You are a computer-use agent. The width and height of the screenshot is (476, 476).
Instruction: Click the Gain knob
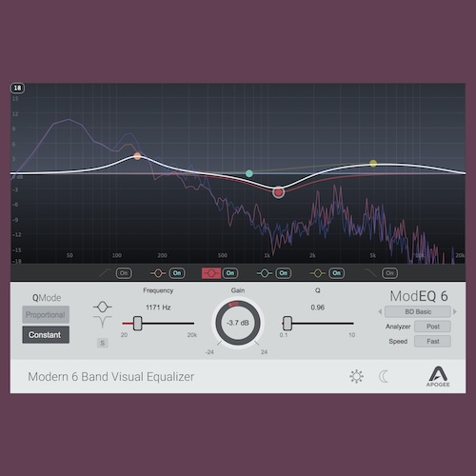point(238,323)
